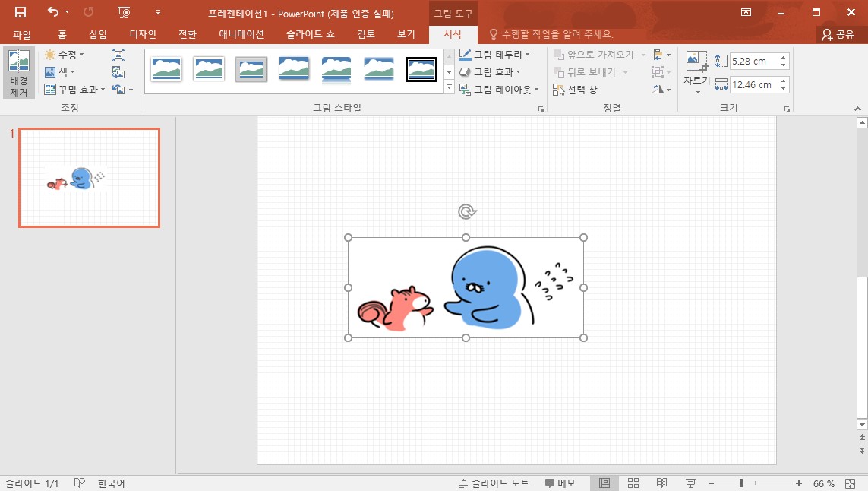
Task: Click the spell check icon in status bar
Action: 80,483
